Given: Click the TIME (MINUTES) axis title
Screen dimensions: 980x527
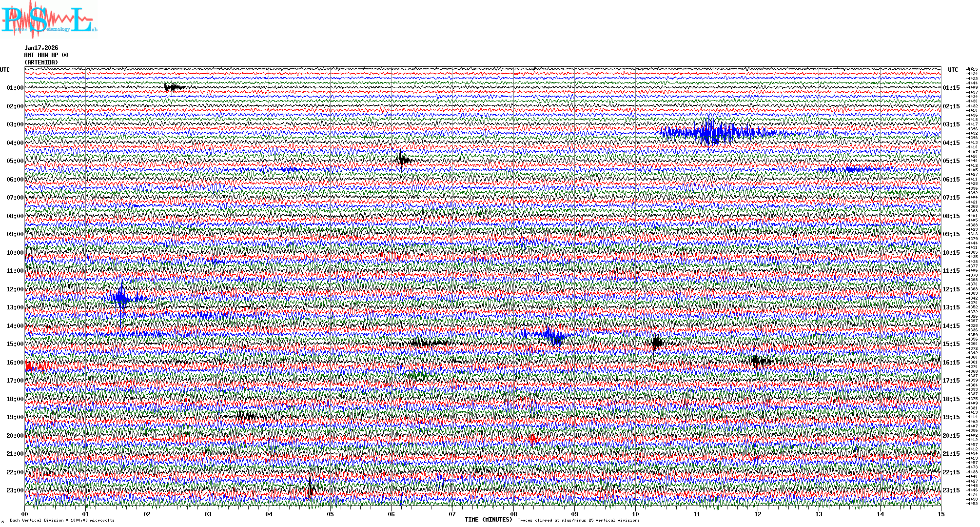Looking at the screenshot, I should point(488,520).
